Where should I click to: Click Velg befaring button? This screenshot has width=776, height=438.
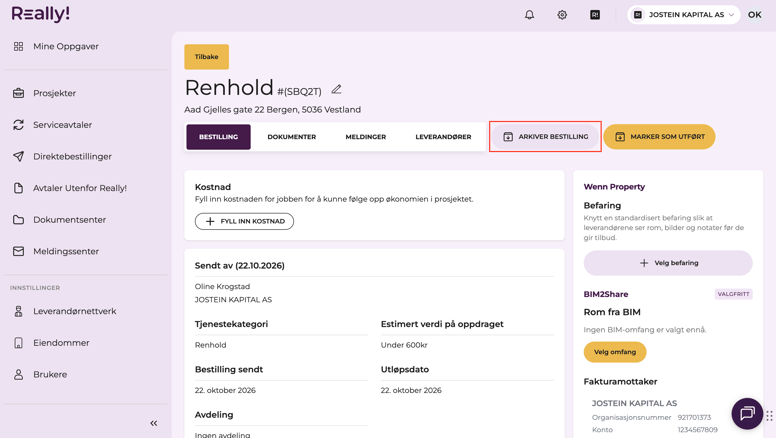point(668,263)
